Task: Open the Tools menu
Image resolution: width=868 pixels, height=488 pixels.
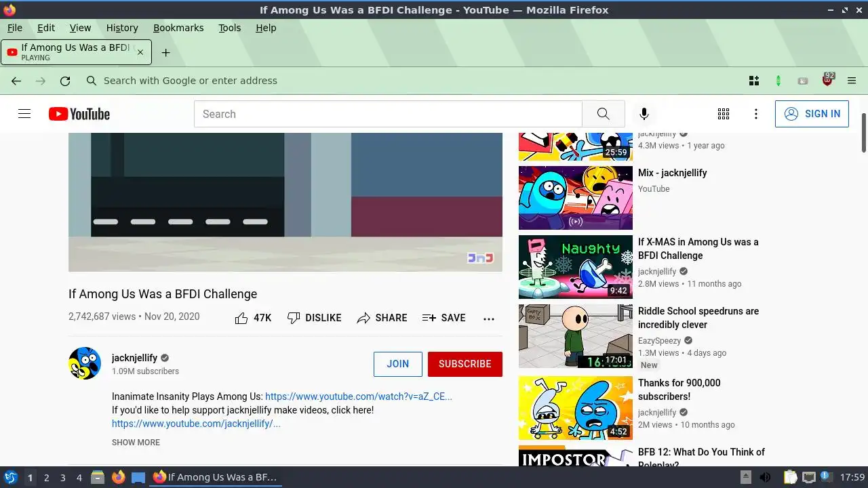Action: 229,28
